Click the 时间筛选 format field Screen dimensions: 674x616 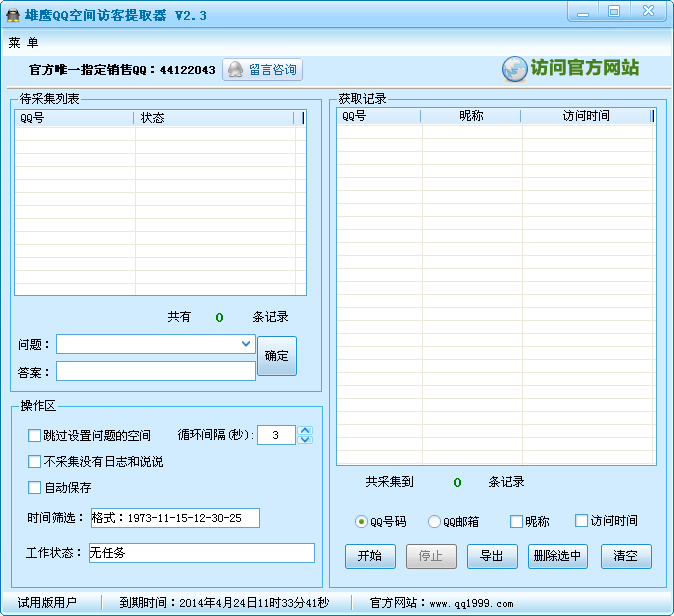coord(174,518)
